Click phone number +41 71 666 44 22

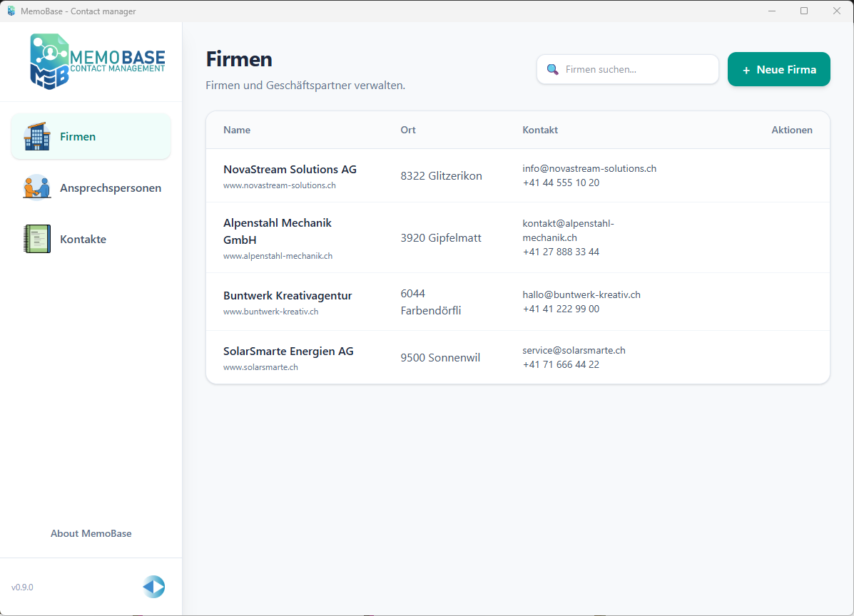[x=561, y=364]
